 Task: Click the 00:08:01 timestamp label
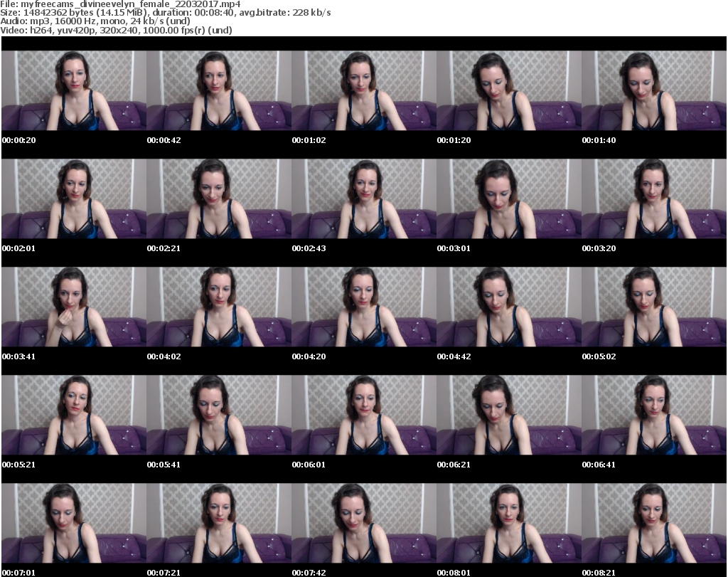(454, 573)
